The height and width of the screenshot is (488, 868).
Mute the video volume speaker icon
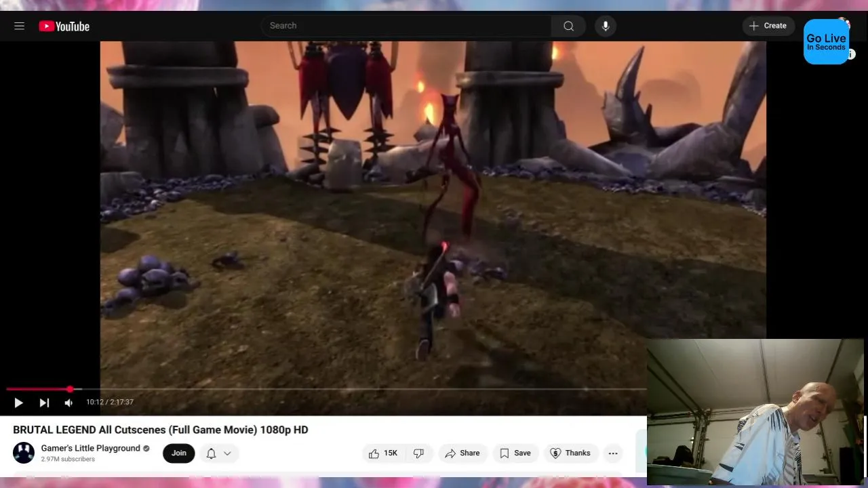pyautogui.click(x=68, y=403)
